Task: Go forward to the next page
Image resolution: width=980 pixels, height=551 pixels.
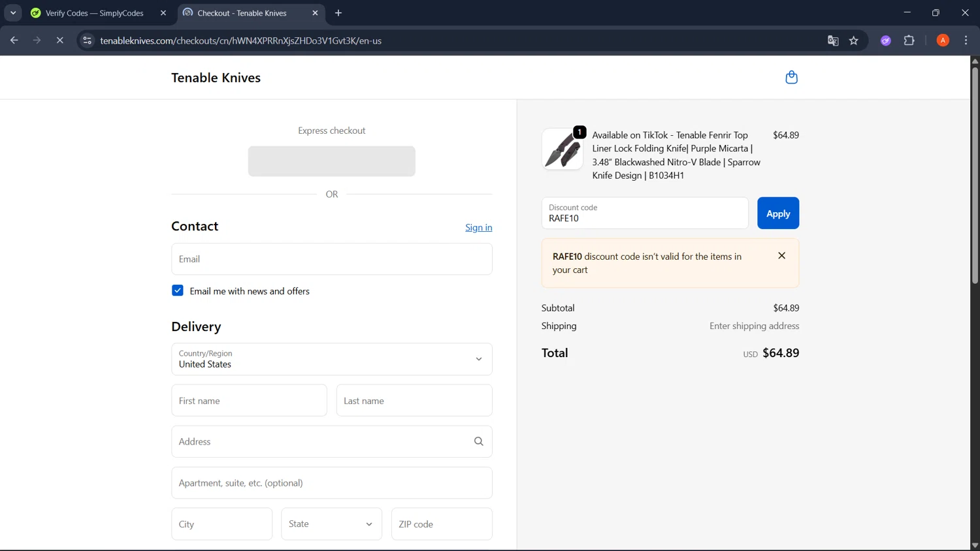Action: (37, 40)
